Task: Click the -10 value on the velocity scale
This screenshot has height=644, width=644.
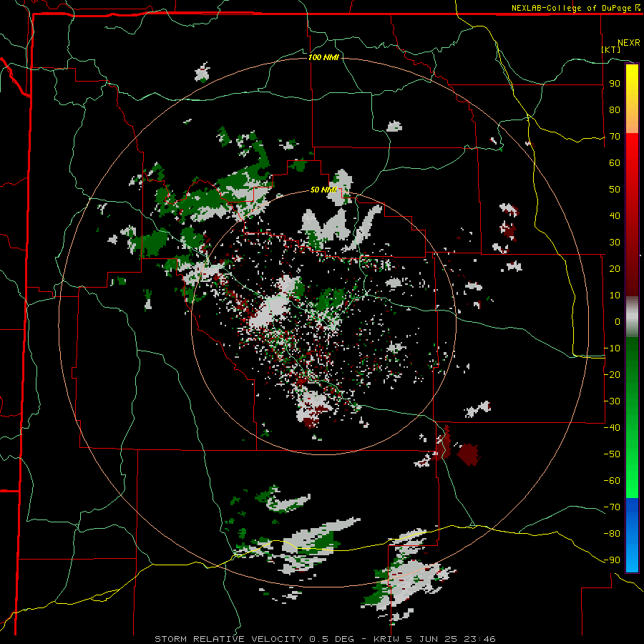Action: click(x=612, y=348)
